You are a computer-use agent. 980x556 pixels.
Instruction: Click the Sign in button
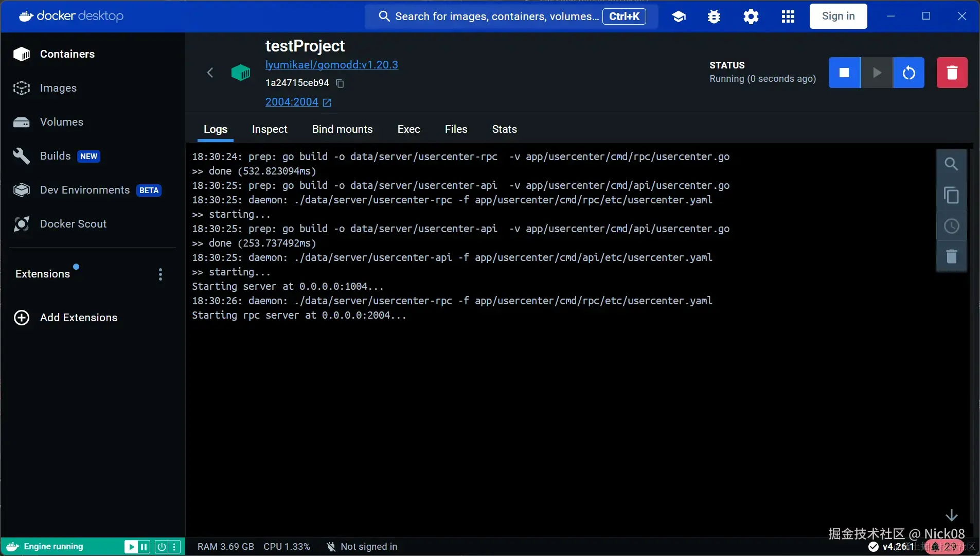coord(839,16)
